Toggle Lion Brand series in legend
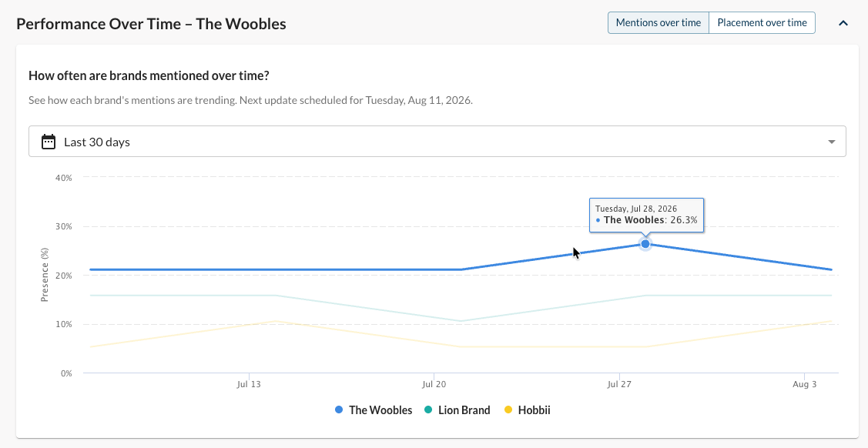868x448 pixels. point(457,410)
